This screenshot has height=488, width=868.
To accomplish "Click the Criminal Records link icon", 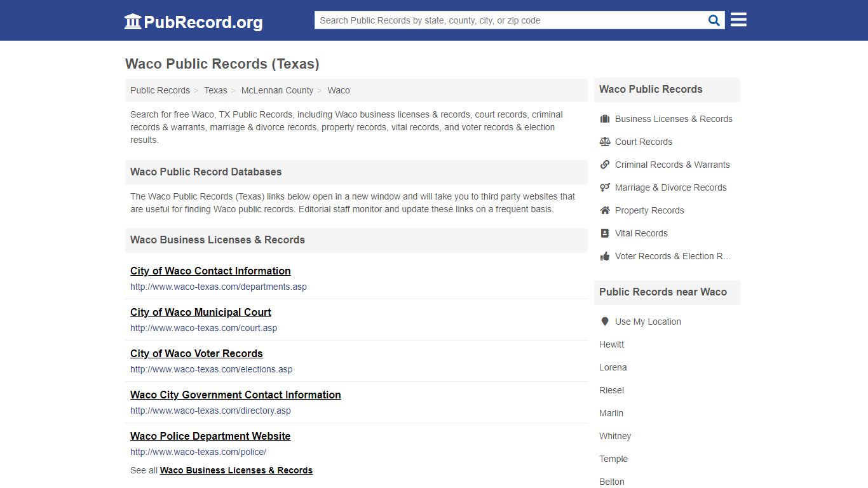I will pyautogui.click(x=605, y=165).
